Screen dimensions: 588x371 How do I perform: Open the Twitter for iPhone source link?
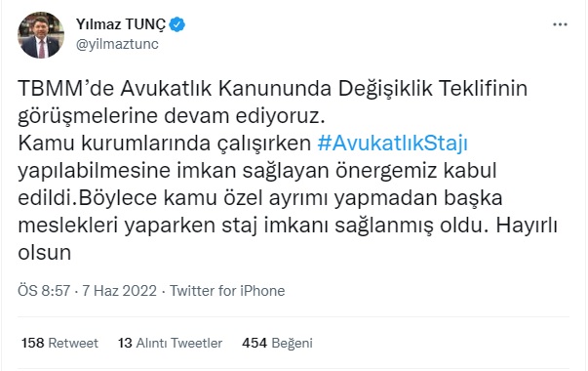point(227,291)
